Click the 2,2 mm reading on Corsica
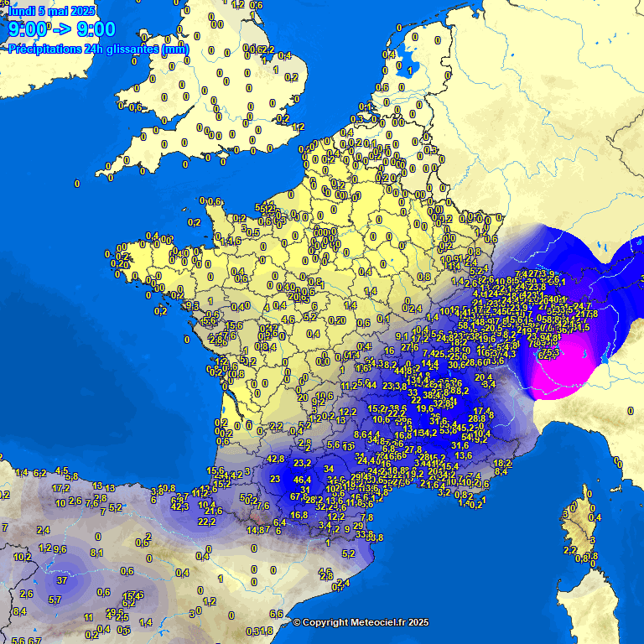 [570, 550]
